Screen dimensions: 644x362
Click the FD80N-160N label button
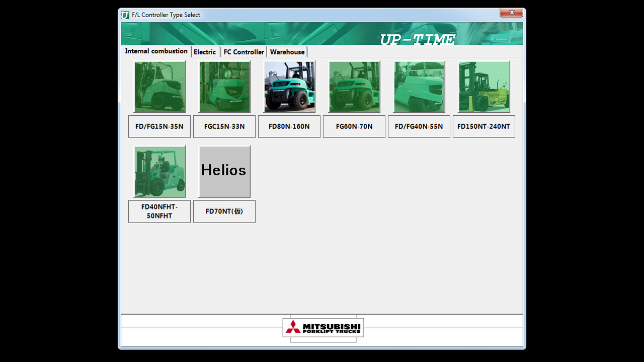pos(289,126)
